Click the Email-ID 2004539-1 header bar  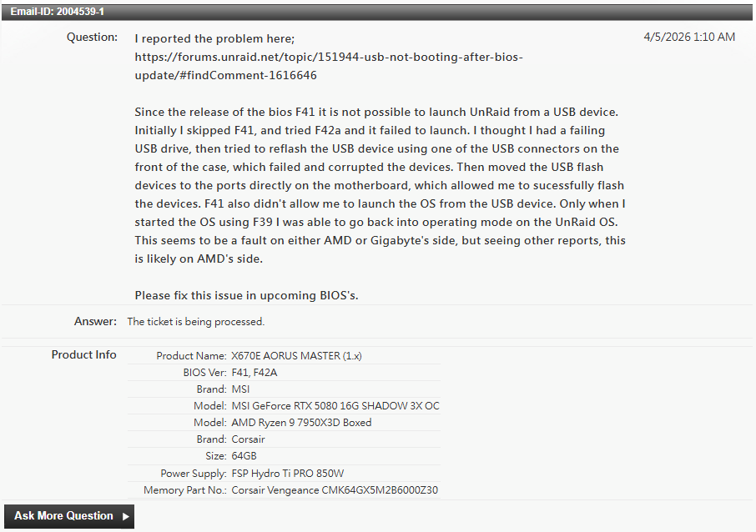[377, 12]
